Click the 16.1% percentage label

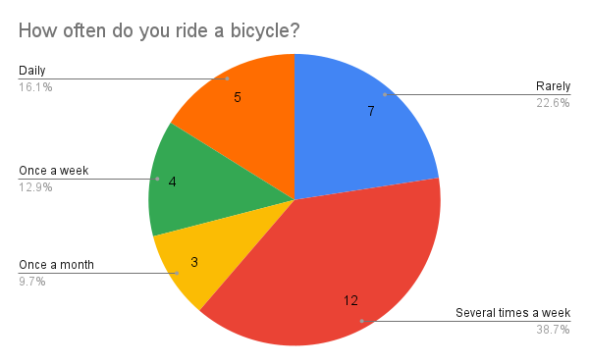coord(35,87)
